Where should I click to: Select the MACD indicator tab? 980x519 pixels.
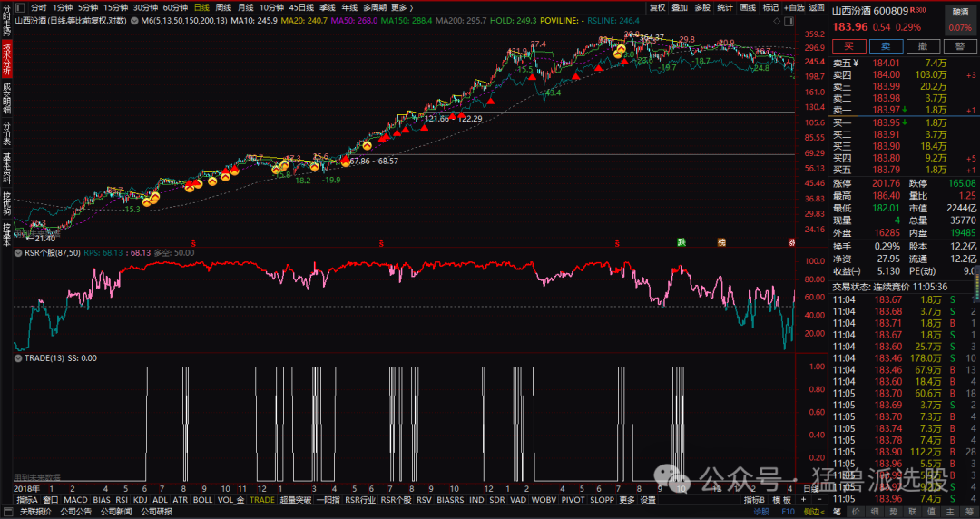point(75,500)
